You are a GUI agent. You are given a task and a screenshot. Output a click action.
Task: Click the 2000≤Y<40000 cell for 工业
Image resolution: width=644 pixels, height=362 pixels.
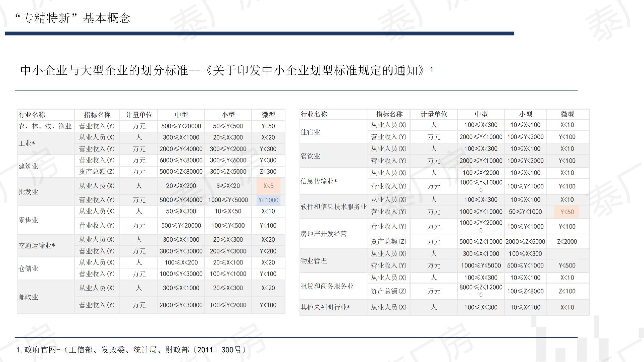[x=181, y=149]
